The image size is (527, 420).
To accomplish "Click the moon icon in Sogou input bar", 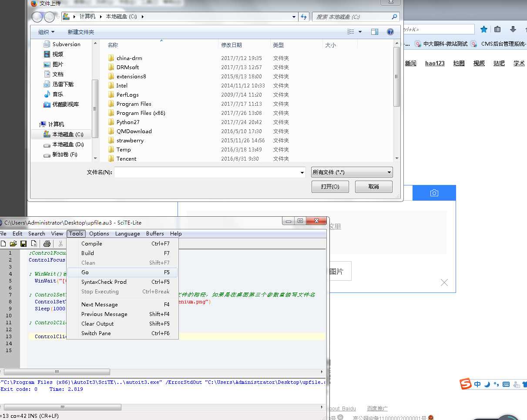I will tap(487, 384).
